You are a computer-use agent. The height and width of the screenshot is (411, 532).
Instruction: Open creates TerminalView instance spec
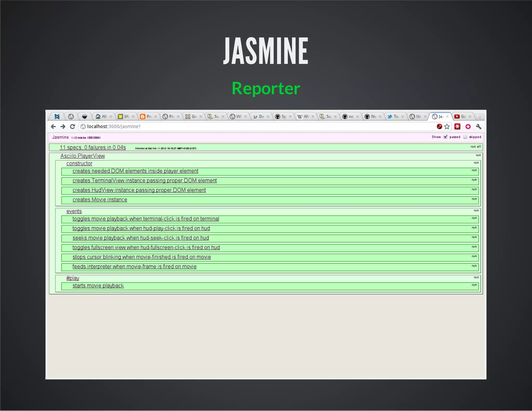[x=144, y=181]
